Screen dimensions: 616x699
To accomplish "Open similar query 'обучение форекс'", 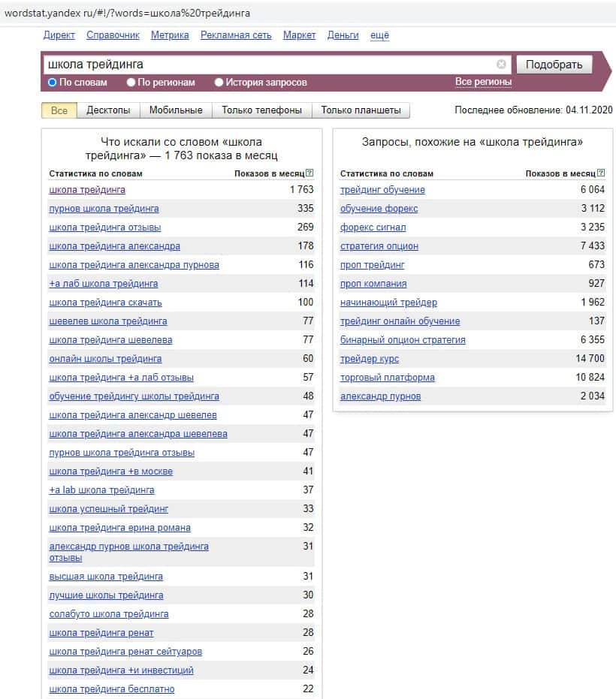I will click(x=379, y=209).
